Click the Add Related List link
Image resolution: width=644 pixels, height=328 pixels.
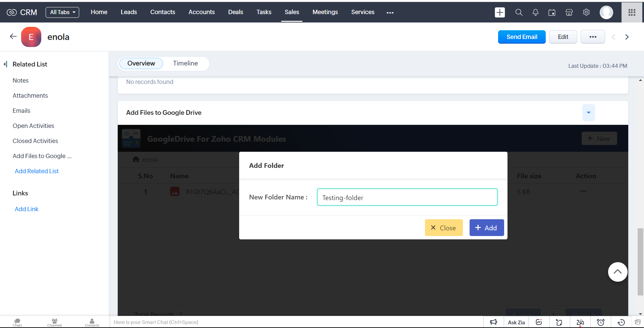pyautogui.click(x=37, y=171)
